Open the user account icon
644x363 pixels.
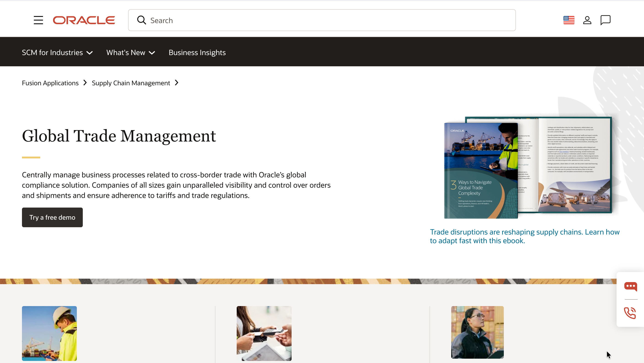(587, 20)
